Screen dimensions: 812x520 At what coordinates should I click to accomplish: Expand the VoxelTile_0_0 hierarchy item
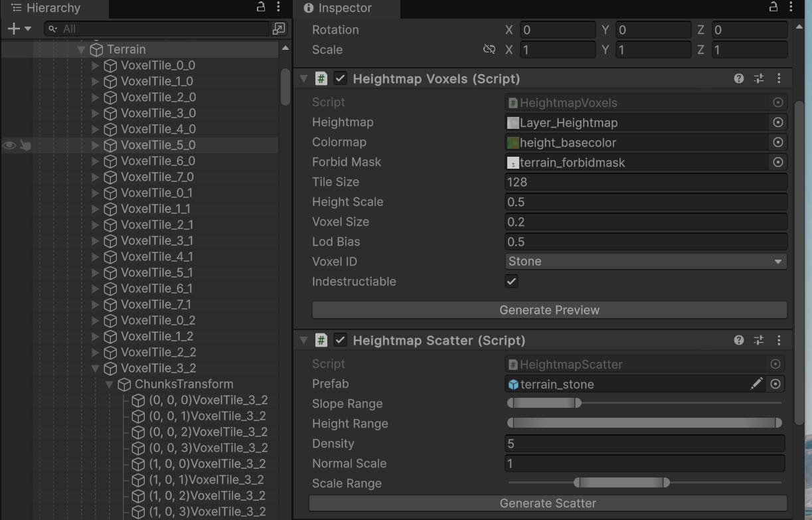pos(96,65)
